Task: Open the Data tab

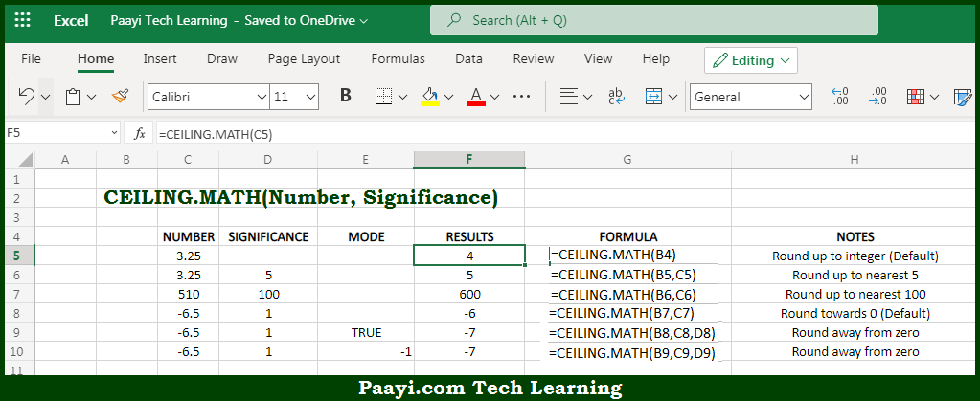Action: click(468, 58)
